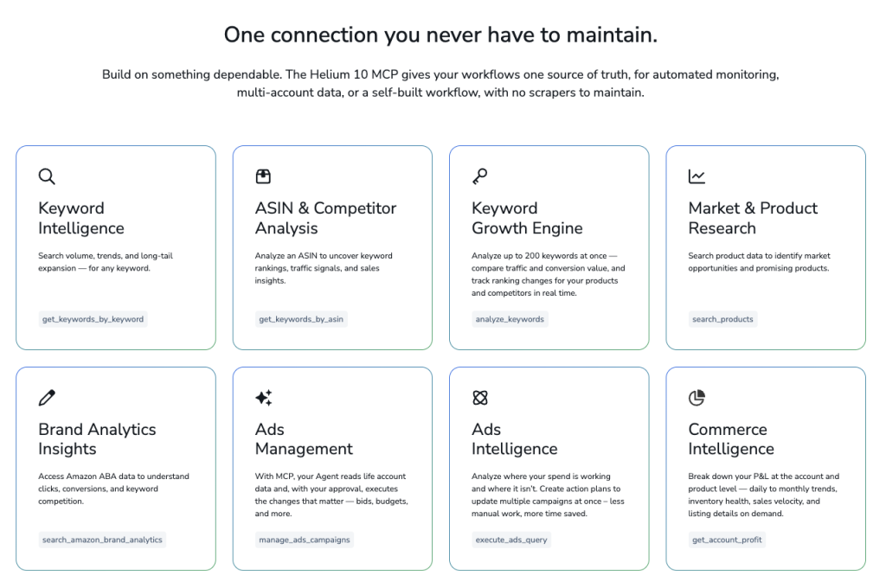Click the pencil icon above Brand Analytics Insights

tap(47, 398)
